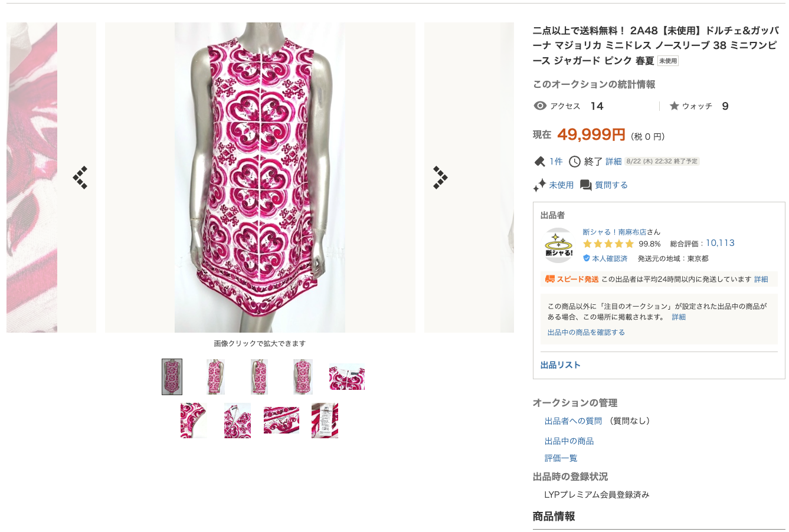Open the 詳細 link beside 終了

pyautogui.click(x=613, y=162)
